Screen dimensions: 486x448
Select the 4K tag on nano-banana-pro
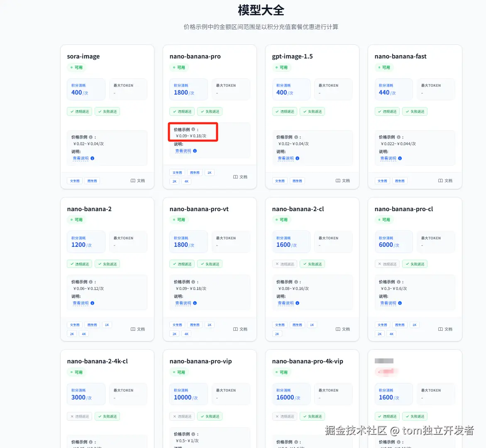pos(186,182)
